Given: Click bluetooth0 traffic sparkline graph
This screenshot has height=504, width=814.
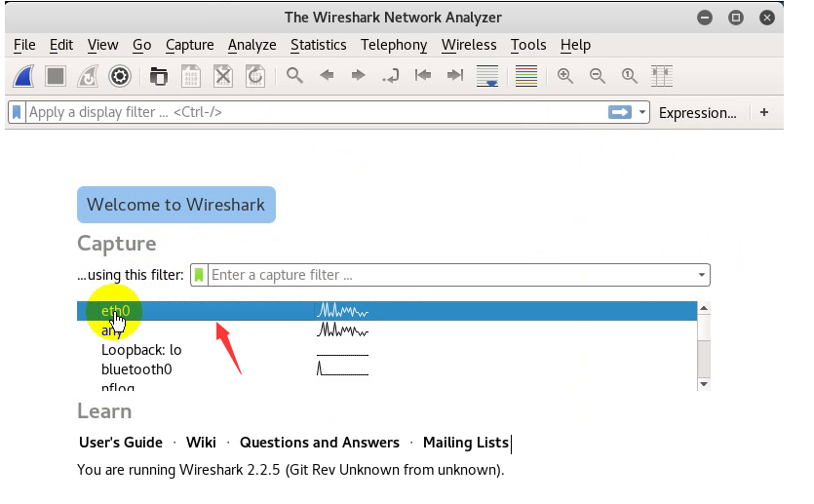Looking at the screenshot, I should 342,369.
